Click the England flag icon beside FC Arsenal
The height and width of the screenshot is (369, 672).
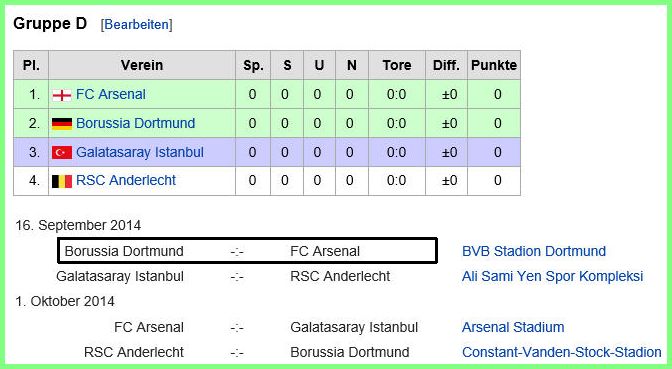click(x=62, y=95)
